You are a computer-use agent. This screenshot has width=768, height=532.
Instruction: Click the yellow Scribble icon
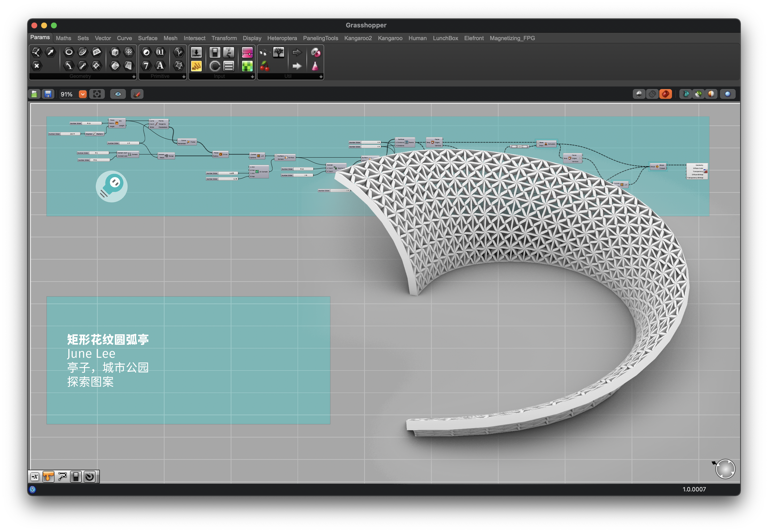click(x=196, y=66)
